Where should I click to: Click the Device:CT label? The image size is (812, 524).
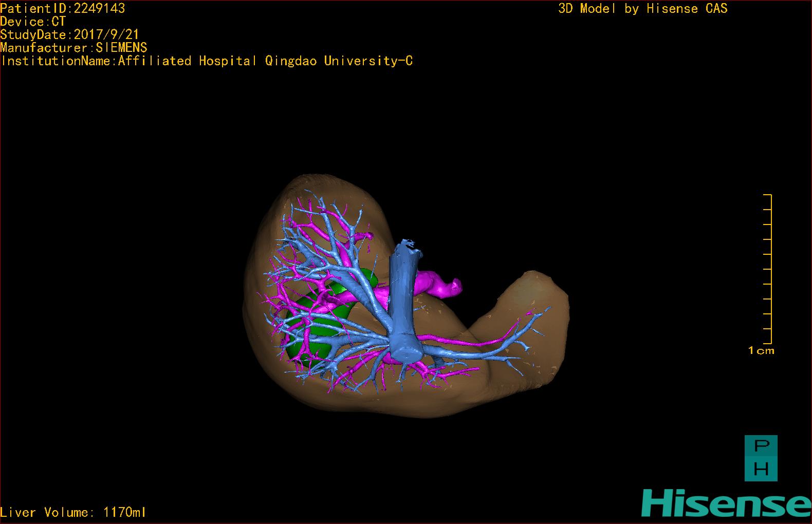33,22
